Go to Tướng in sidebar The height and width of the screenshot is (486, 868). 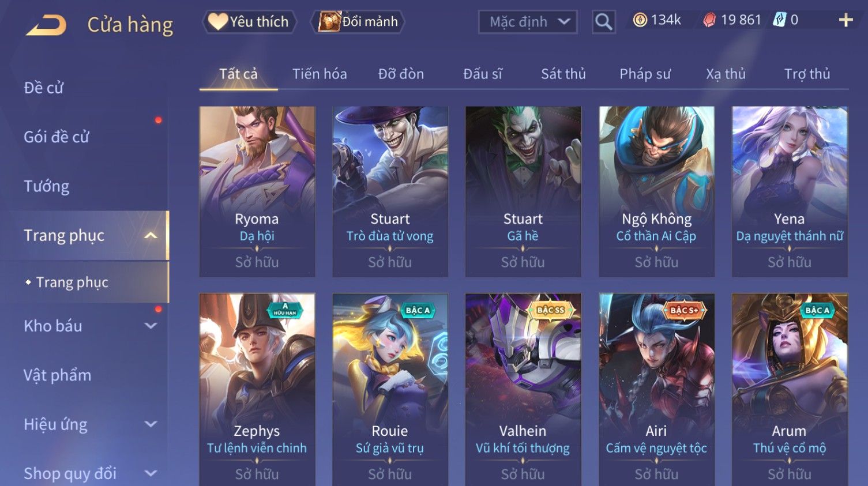[47, 186]
